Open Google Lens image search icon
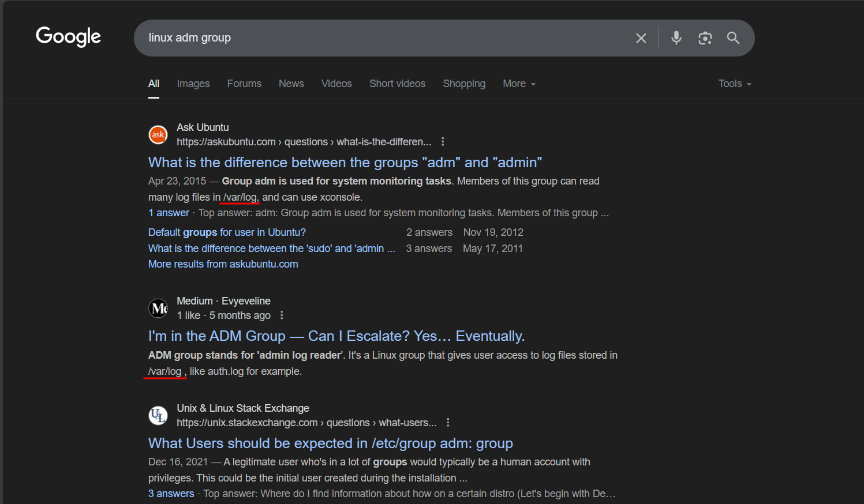 (705, 38)
